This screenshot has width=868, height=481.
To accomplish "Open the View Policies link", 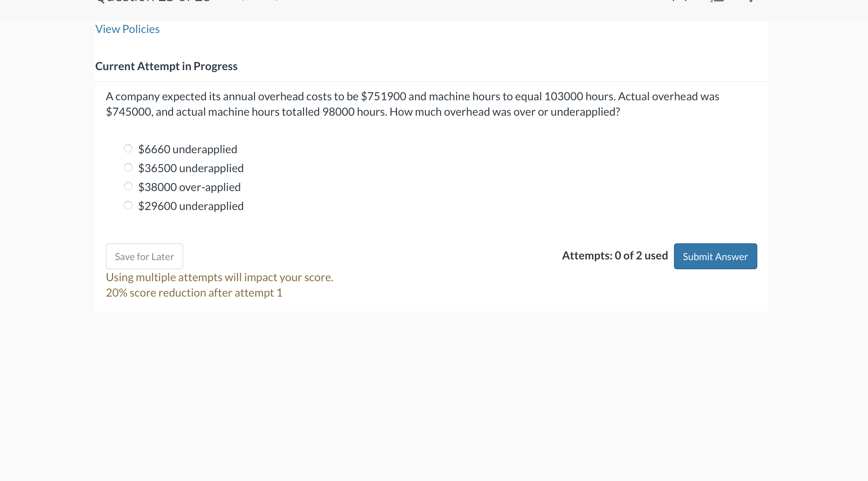I will [x=128, y=29].
